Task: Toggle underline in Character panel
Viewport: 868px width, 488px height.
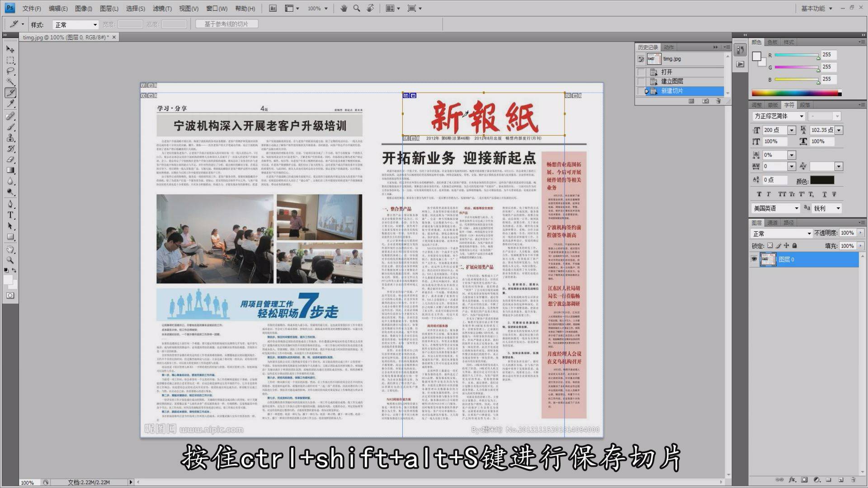Action: click(825, 194)
